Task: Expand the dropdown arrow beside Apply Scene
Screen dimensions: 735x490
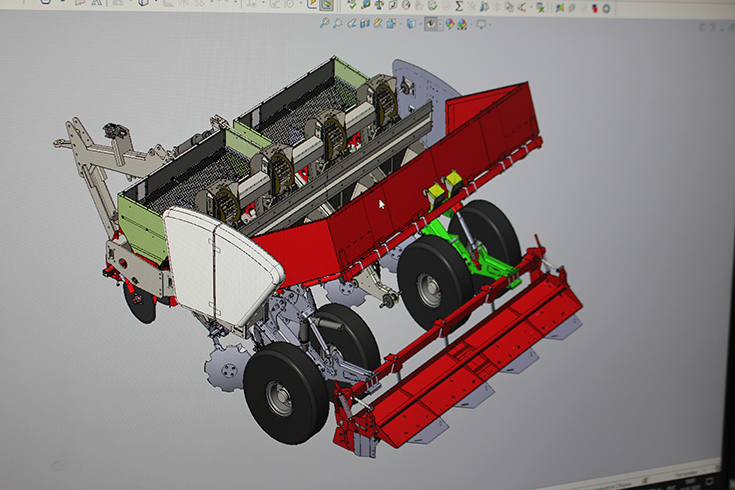Action: (x=471, y=24)
